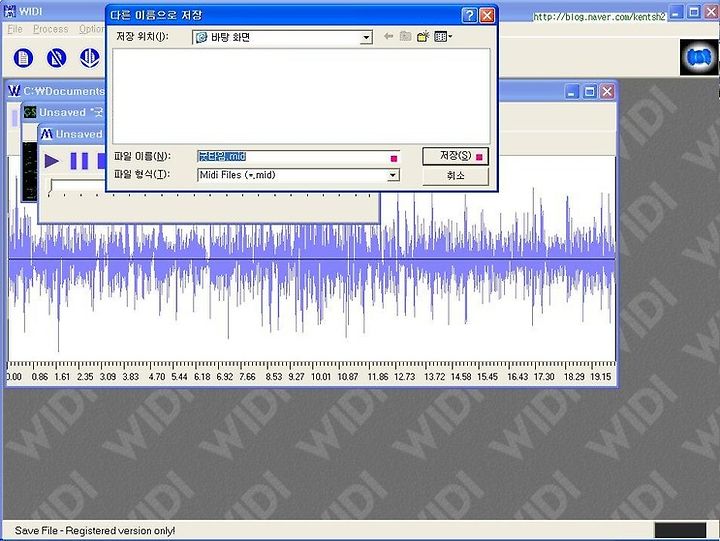Click the timeline ruler label 5.44
Image resolution: width=720 pixels, height=541 pixels.
coord(180,377)
